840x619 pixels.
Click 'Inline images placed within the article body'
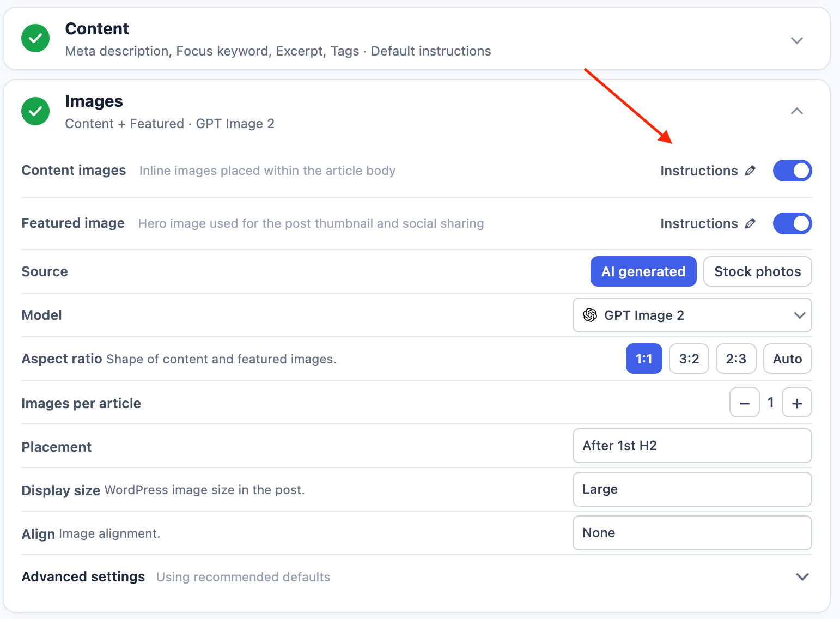[x=267, y=171]
